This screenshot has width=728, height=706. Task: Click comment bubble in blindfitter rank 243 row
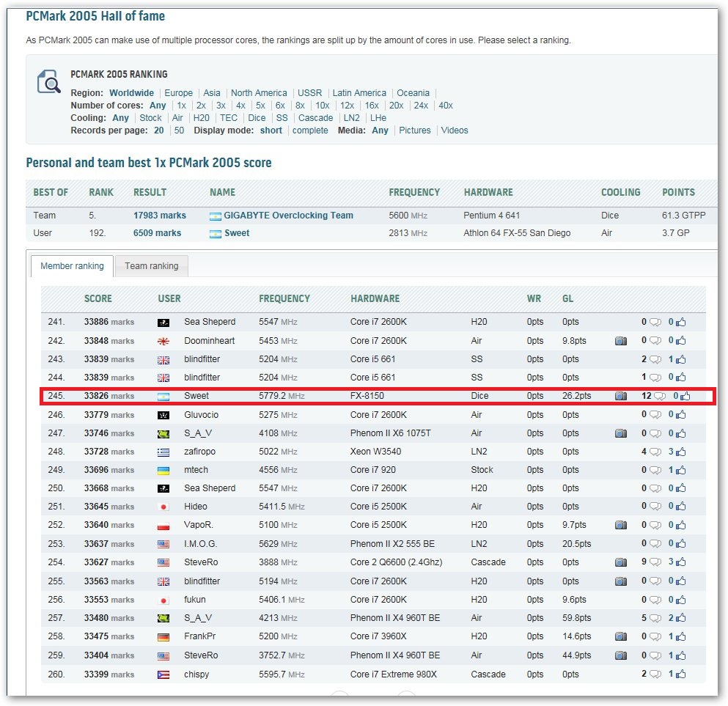click(x=655, y=359)
